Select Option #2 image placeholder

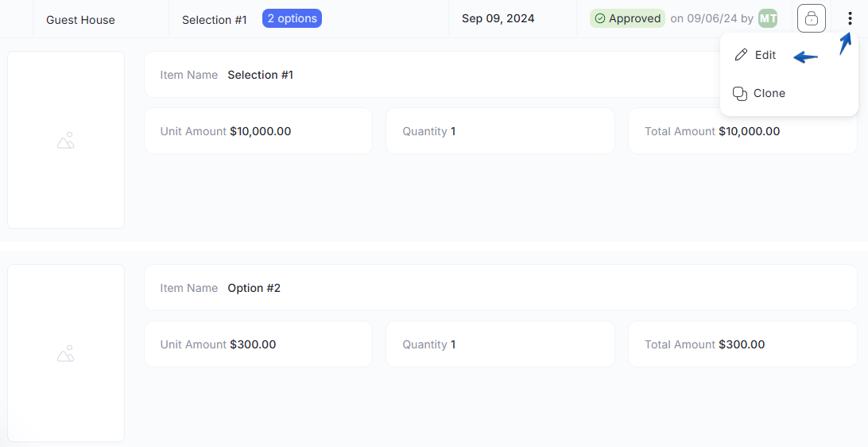pos(66,353)
